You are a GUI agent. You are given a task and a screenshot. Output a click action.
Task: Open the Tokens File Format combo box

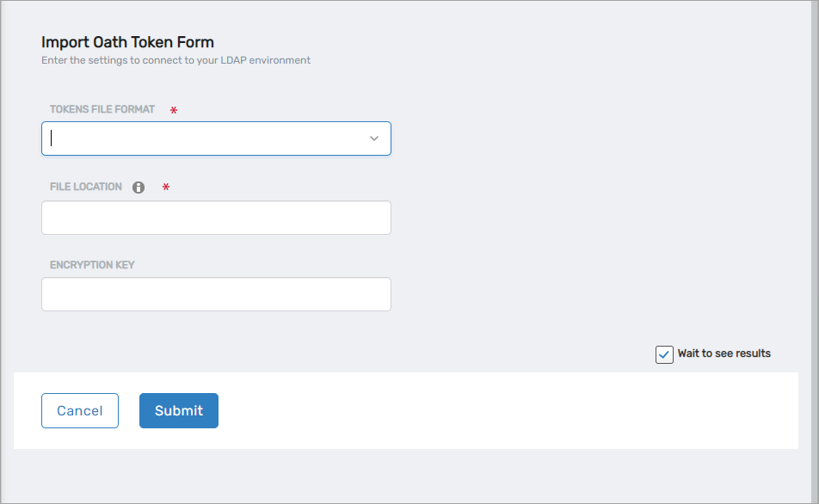click(206, 138)
